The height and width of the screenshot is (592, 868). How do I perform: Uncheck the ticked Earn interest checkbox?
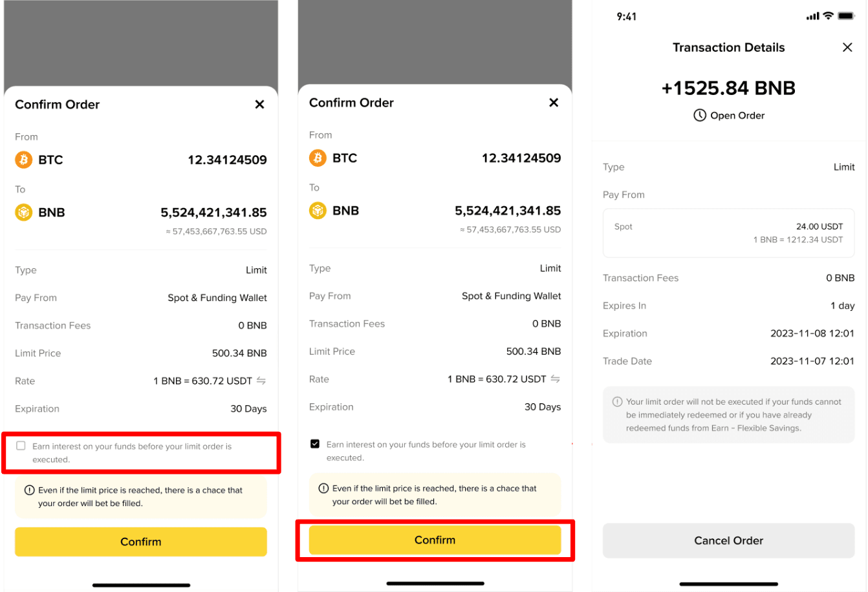(x=315, y=444)
